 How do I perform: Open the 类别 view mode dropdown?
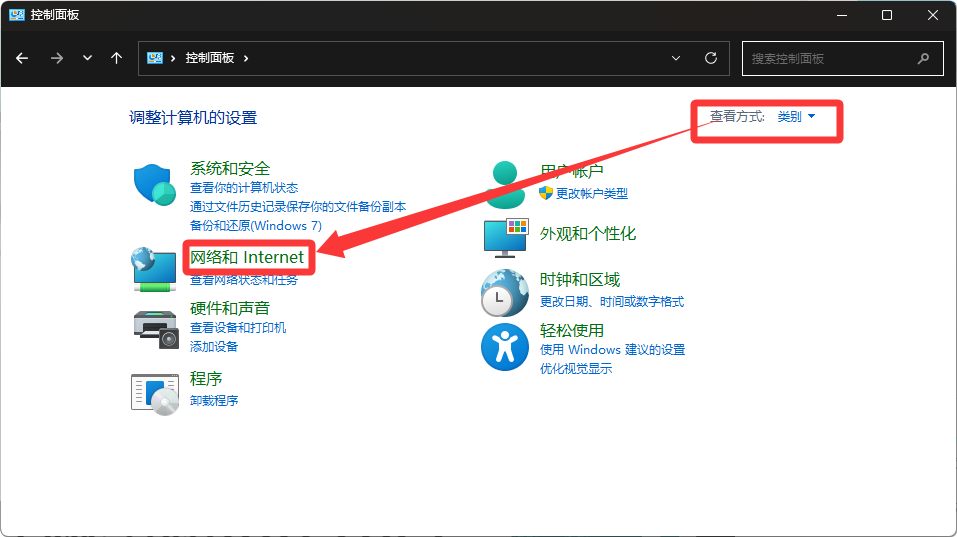(796, 117)
